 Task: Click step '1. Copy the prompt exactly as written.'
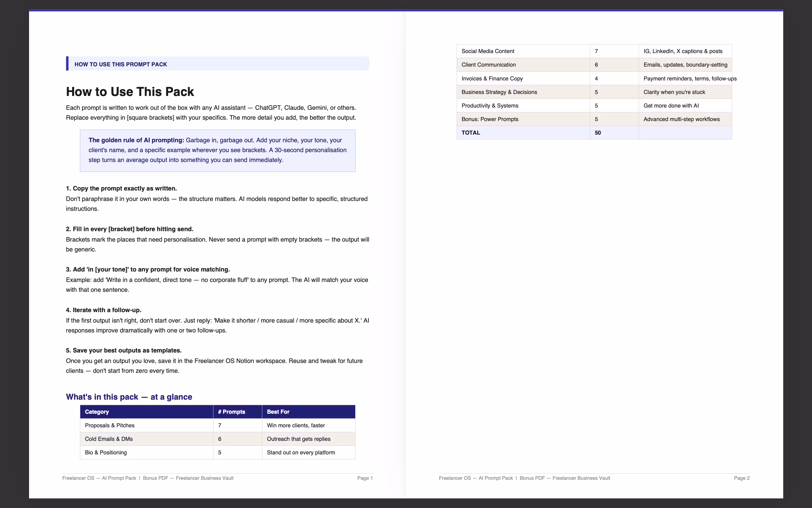[x=121, y=189]
